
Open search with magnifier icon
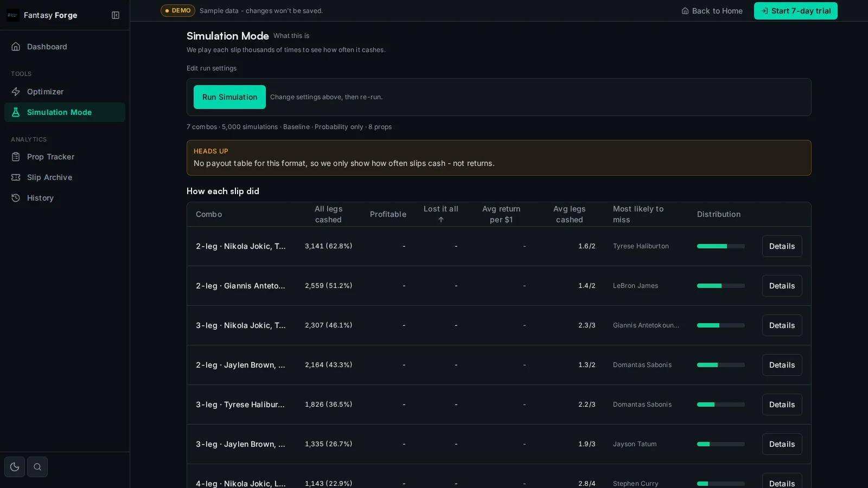pos(37,467)
